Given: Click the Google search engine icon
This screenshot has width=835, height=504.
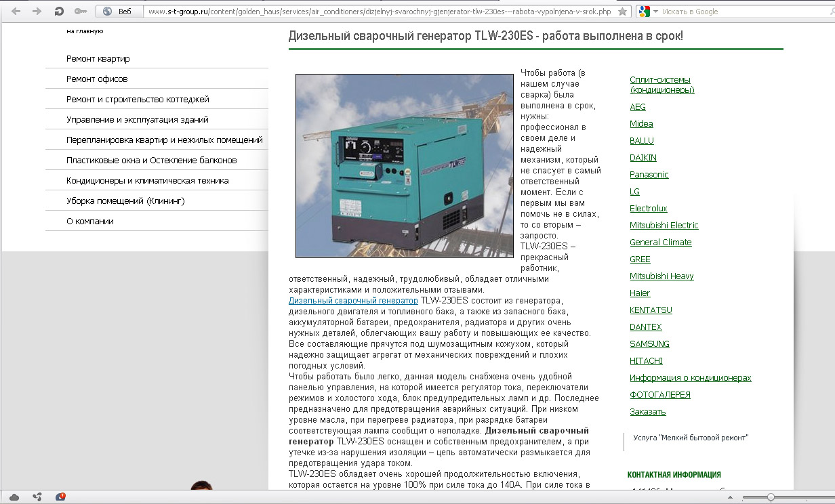Looking at the screenshot, I should (x=644, y=12).
